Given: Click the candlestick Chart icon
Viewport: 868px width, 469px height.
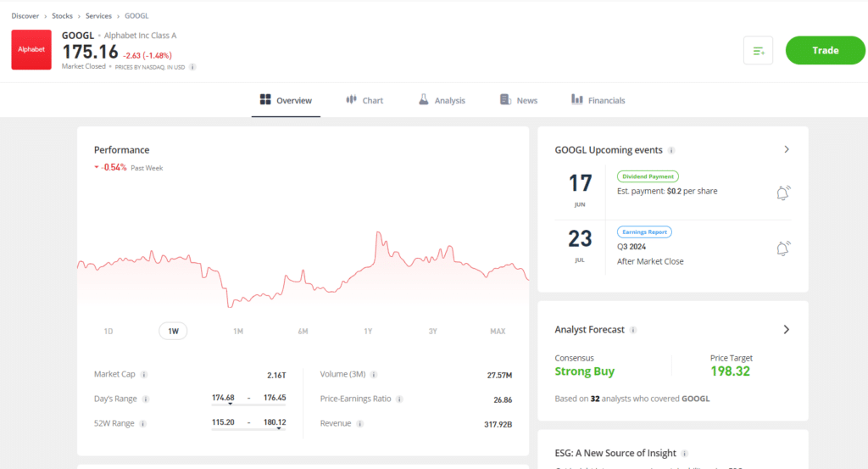Looking at the screenshot, I should click(351, 99).
